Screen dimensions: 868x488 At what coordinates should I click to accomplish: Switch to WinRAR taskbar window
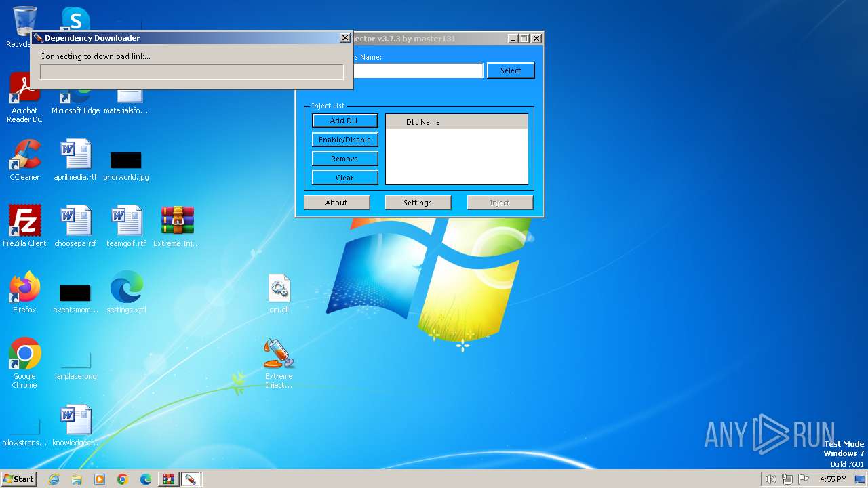point(168,479)
